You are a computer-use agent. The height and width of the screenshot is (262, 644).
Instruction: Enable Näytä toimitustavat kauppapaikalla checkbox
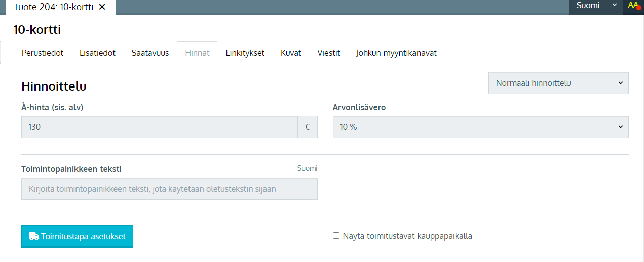pyautogui.click(x=336, y=236)
